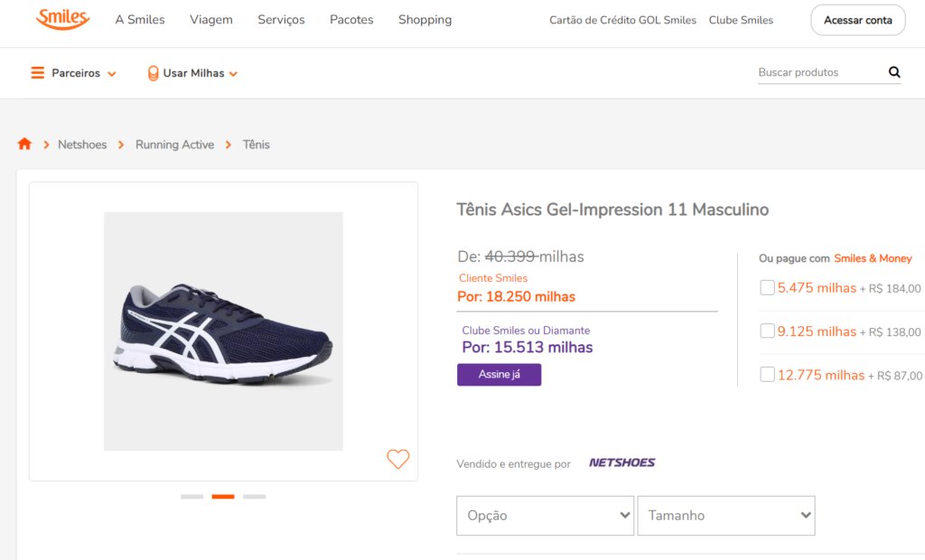Click the Assine já button

pos(499,375)
